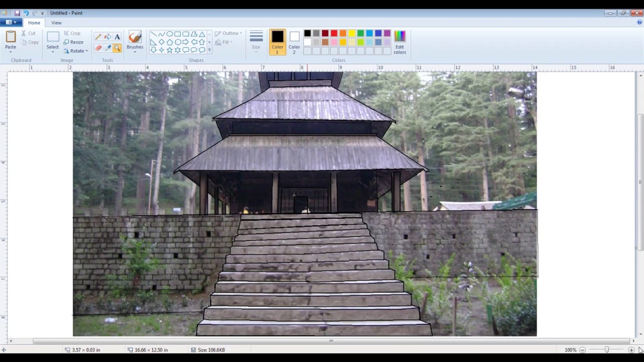644x362 pixels.
Task: Select the Pencil tool
Action: pyautogui.click(x=98, y=37)
